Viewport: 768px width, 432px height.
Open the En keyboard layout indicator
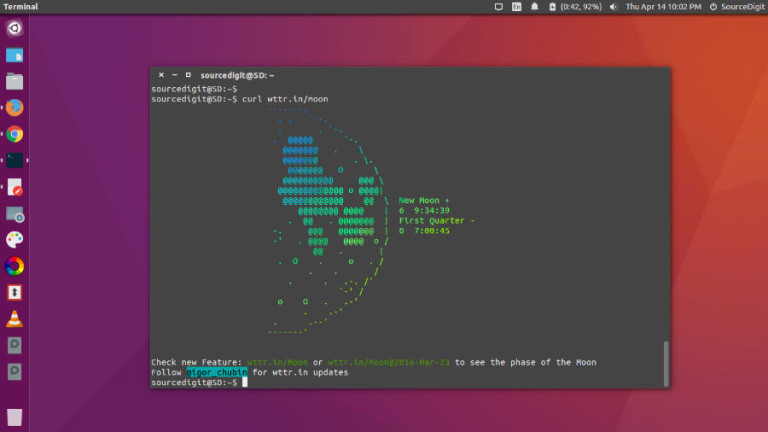click(x=517, y=6)
